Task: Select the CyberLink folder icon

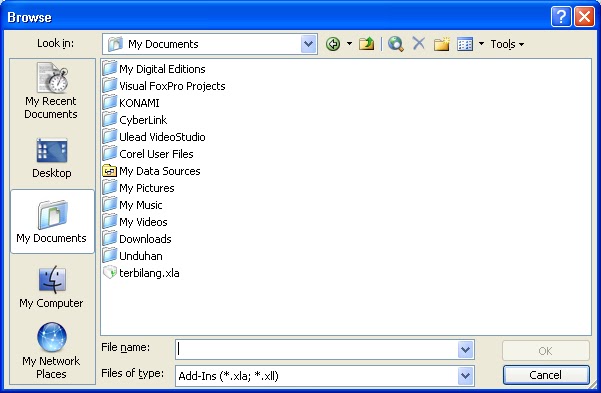Action: (110, 120)
